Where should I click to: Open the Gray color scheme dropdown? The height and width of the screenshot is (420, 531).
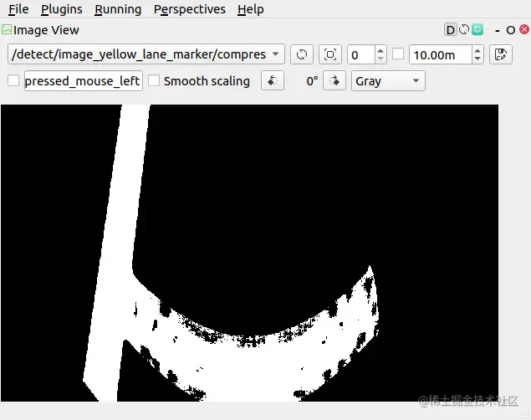(x=388, y=81)
